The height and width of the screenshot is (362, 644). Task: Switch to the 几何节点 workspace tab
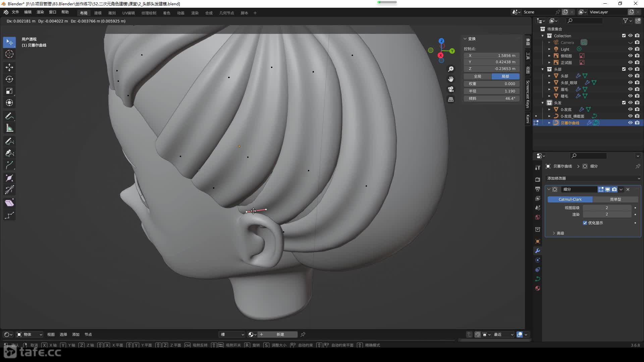227,13
